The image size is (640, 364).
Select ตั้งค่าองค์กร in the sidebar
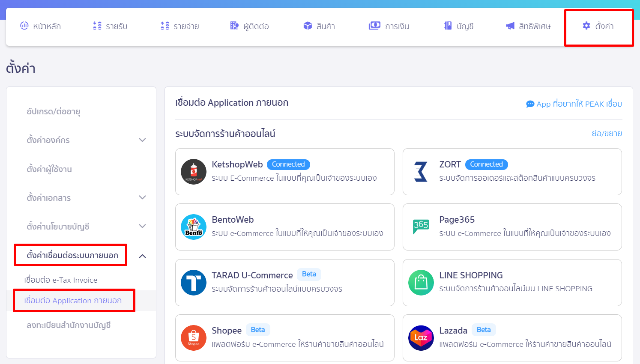pyautogui.click(x=48, y=140)
